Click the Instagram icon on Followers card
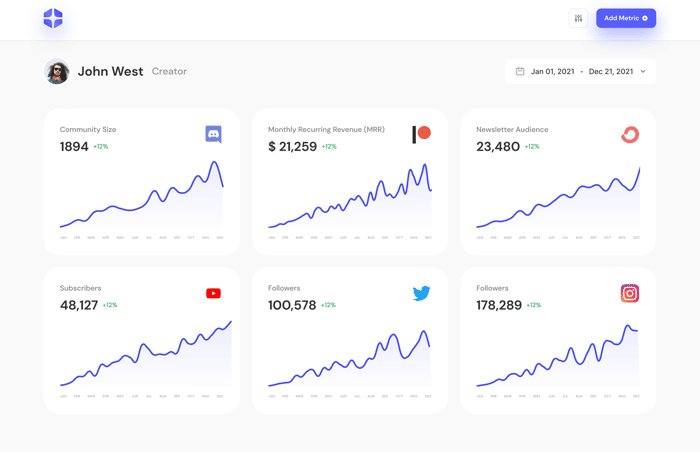Viewport: 700px width, 452px height. 630,293
